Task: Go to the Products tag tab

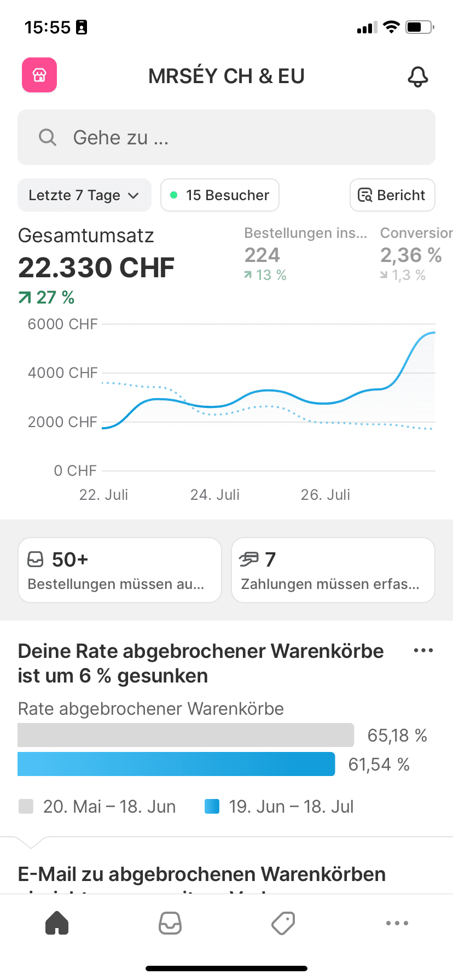Action: tap(283, 923)
